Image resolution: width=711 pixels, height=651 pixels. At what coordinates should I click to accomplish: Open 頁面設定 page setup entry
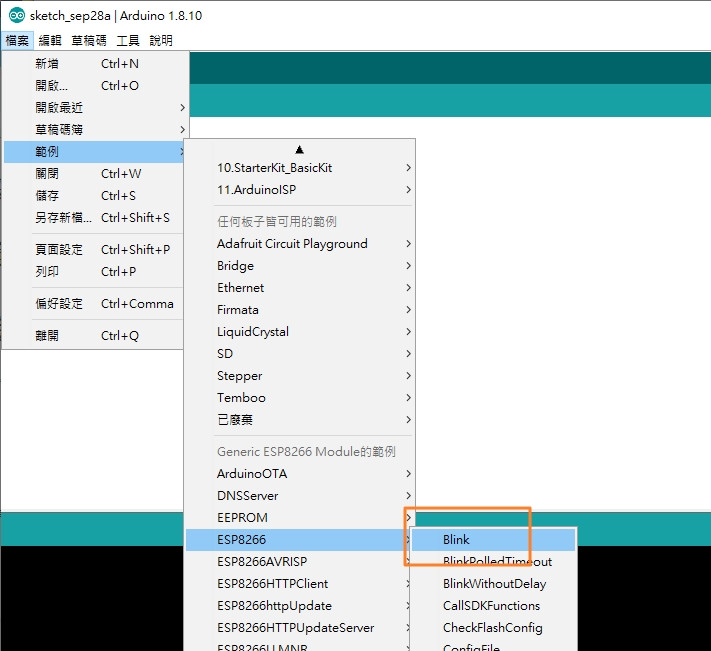[94, 249]
